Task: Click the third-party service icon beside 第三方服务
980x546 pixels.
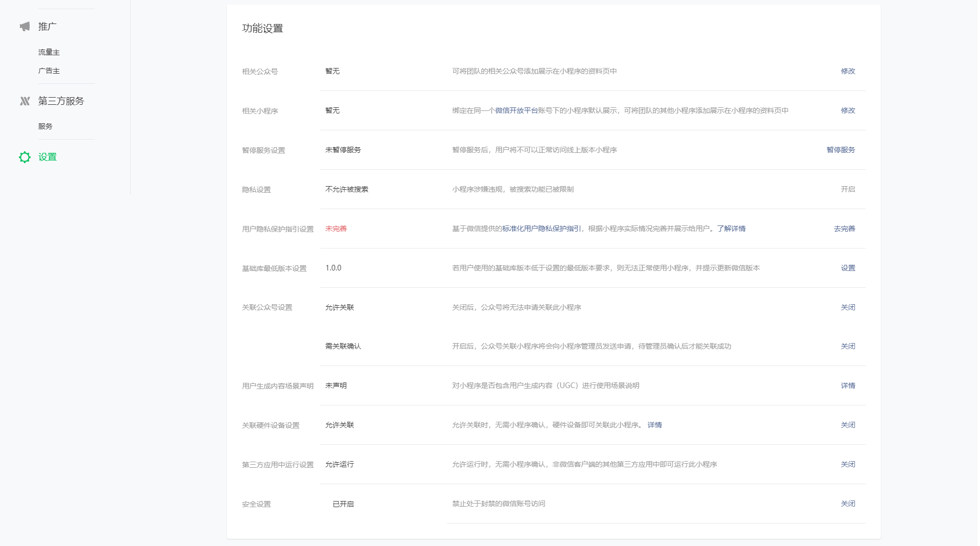Action: point(25,101)
